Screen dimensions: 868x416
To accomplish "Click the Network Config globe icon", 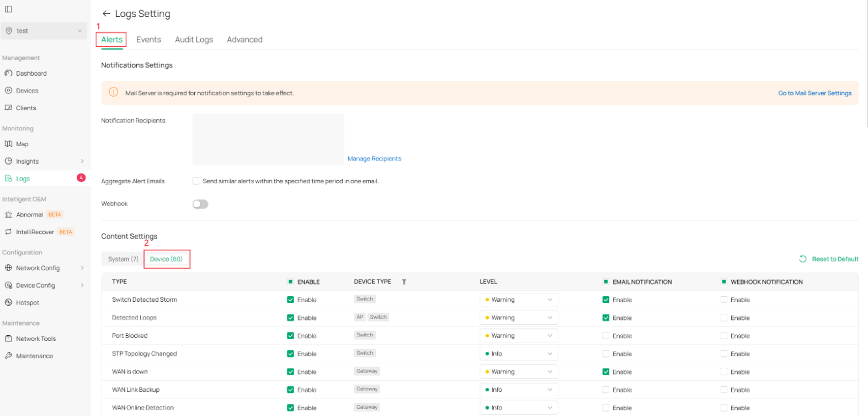I will coord(8,268).
